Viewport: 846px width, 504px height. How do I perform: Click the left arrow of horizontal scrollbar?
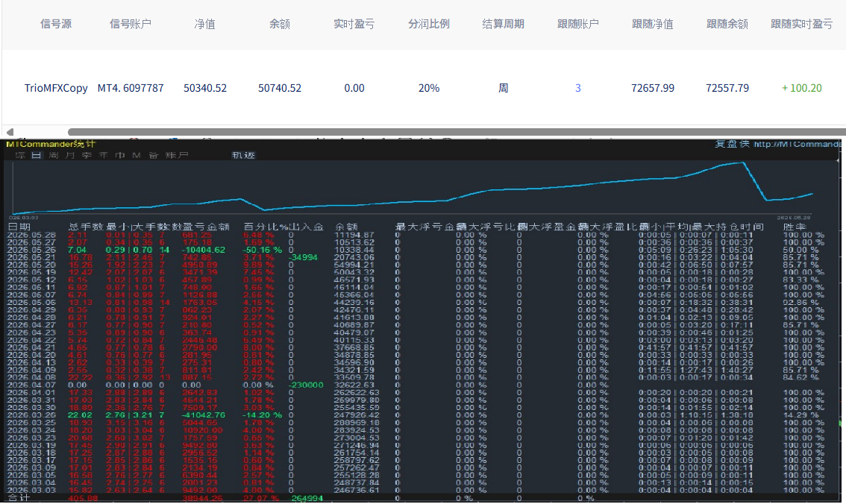(x=9, y=131)
